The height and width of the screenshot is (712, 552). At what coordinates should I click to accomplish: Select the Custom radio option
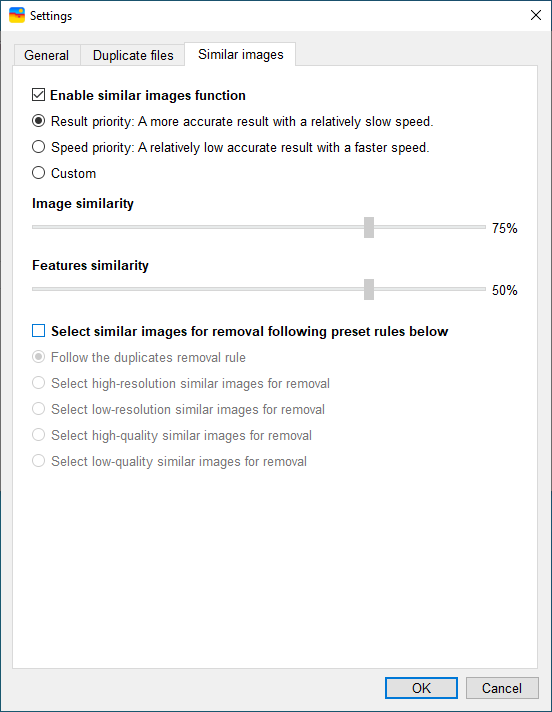(39, 173)
